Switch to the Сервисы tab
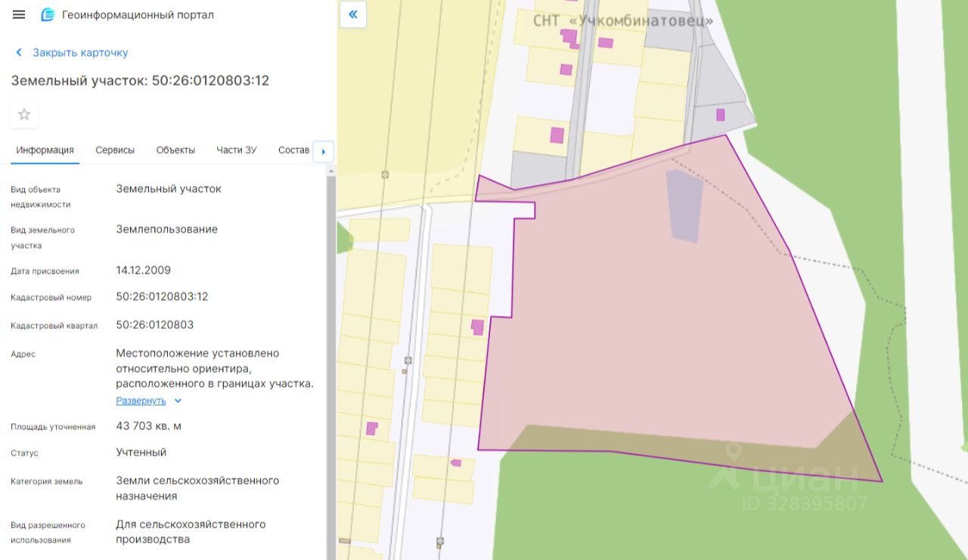Viewport: 968px width, 560px height. (115, 150)
